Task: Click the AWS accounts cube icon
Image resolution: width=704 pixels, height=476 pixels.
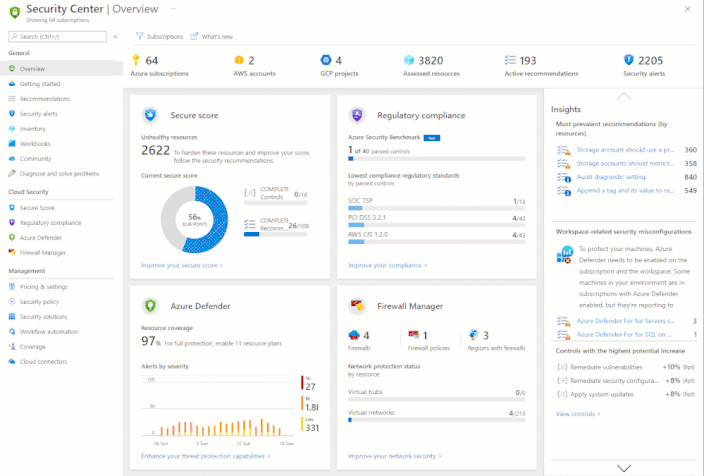Action: coord(239,60)
